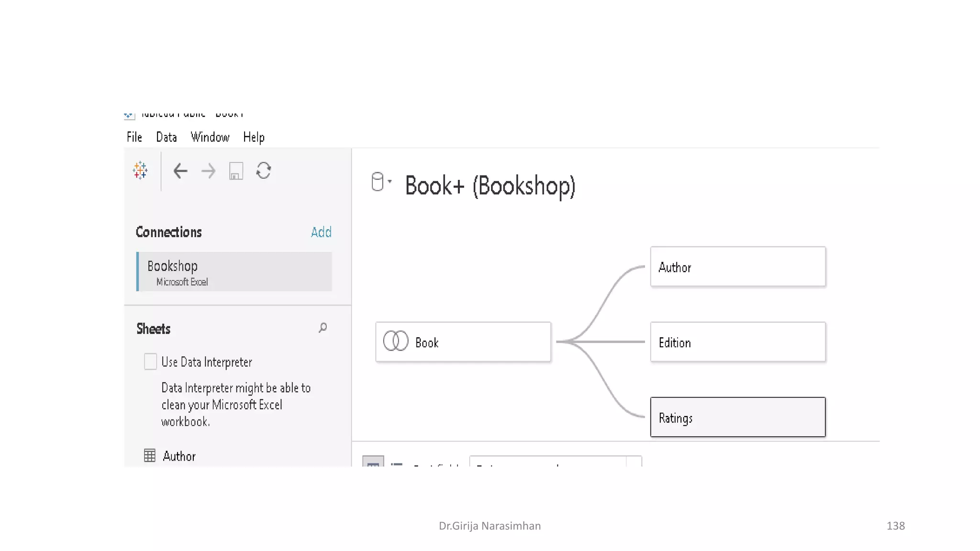980x551 pixels.
Task: Click the Book+ (Bookshop) title
Action: [x=490, y=186]
